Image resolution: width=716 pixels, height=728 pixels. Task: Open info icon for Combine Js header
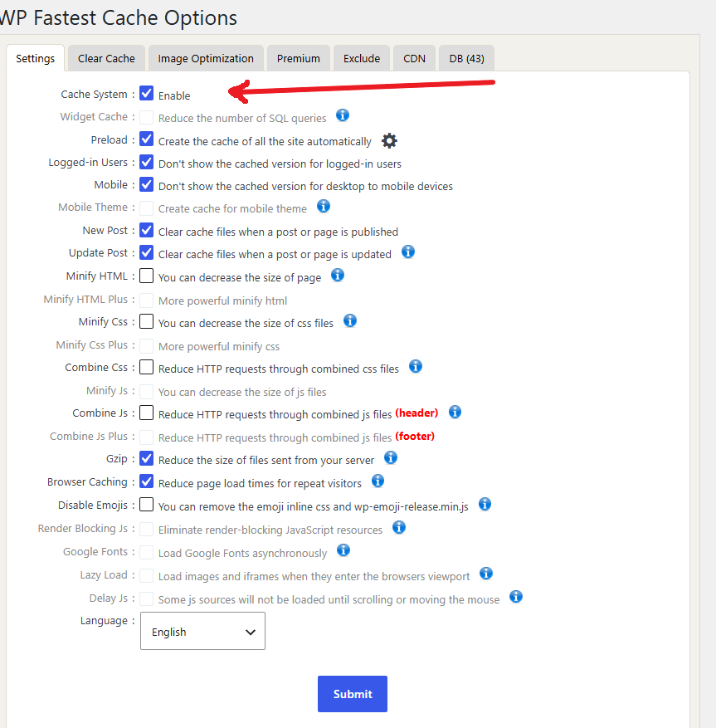click(x=455, y=412)
